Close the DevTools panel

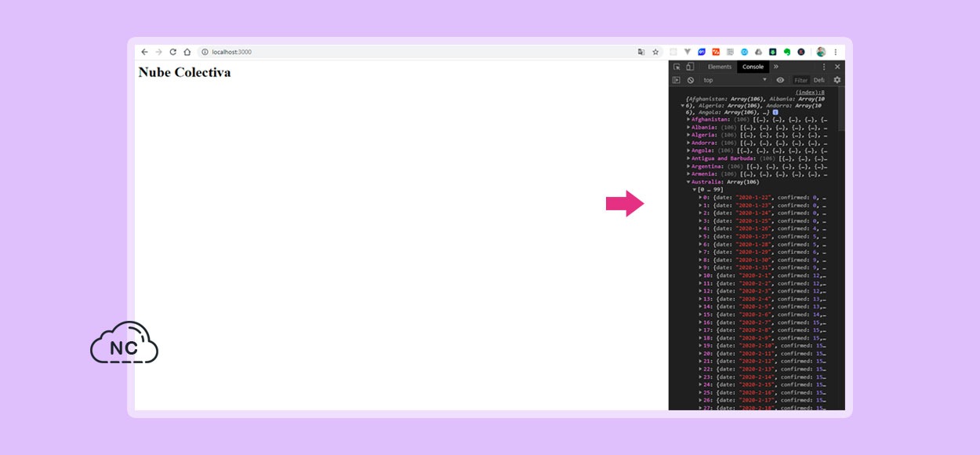tap(837, 67)
